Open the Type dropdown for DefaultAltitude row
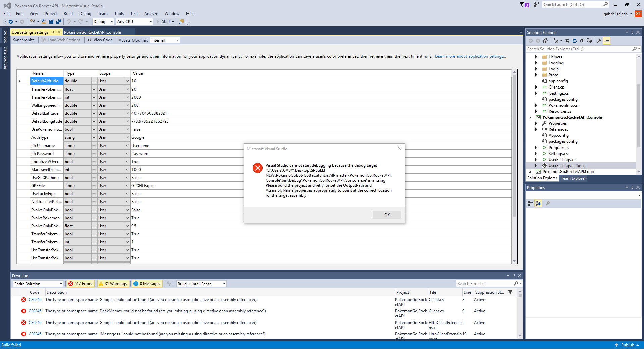This screenshot has height=349, width=644. click(94, 81)
